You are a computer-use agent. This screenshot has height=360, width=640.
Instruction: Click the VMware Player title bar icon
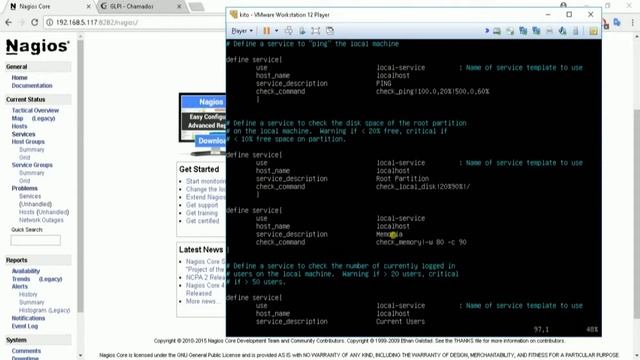(233, 14)
